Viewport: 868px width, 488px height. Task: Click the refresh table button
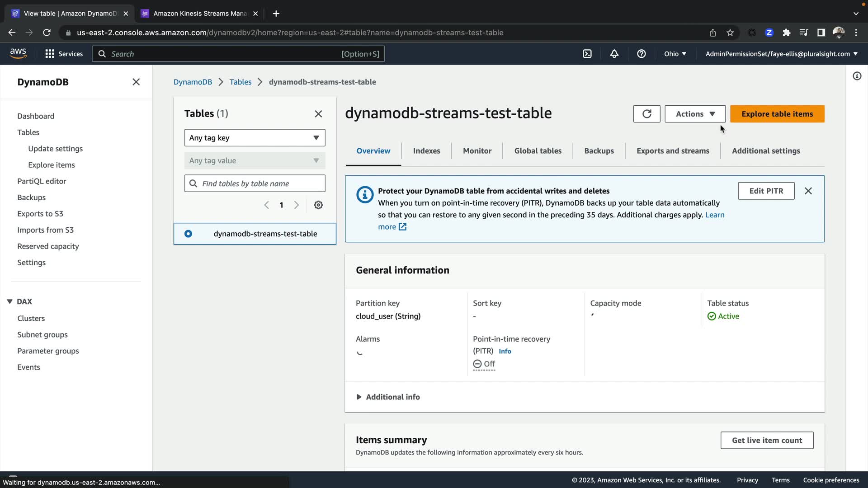pos(646,114)
